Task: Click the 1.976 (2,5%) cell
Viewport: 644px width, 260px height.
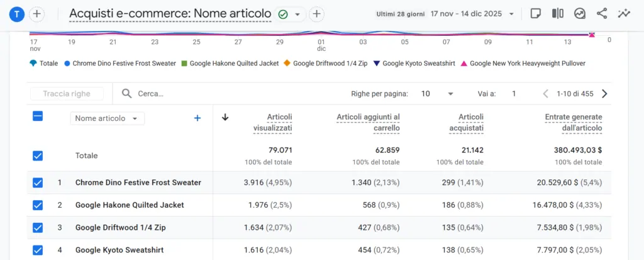Action: [272, 205]
